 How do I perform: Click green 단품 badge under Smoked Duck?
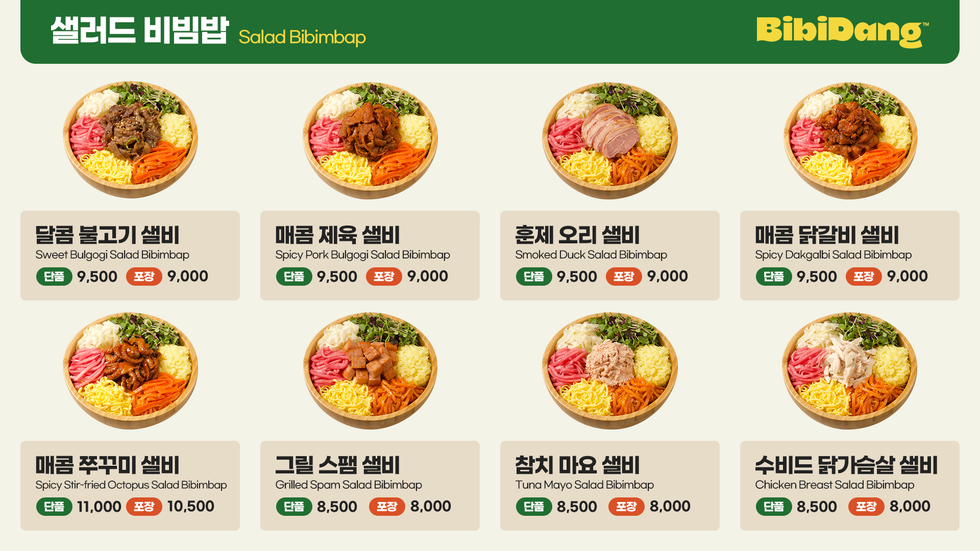534,277
